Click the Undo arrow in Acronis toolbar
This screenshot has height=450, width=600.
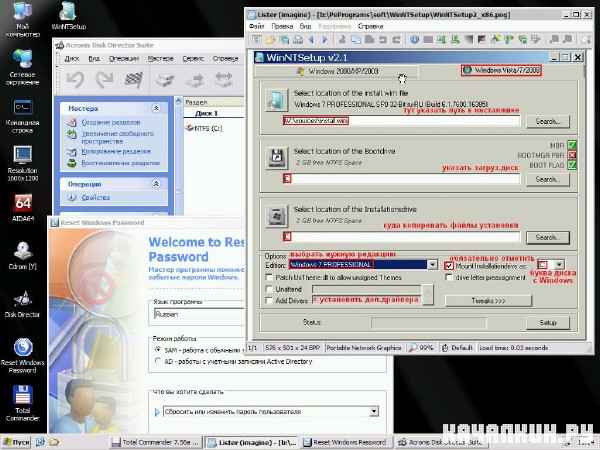pos(75,80)
